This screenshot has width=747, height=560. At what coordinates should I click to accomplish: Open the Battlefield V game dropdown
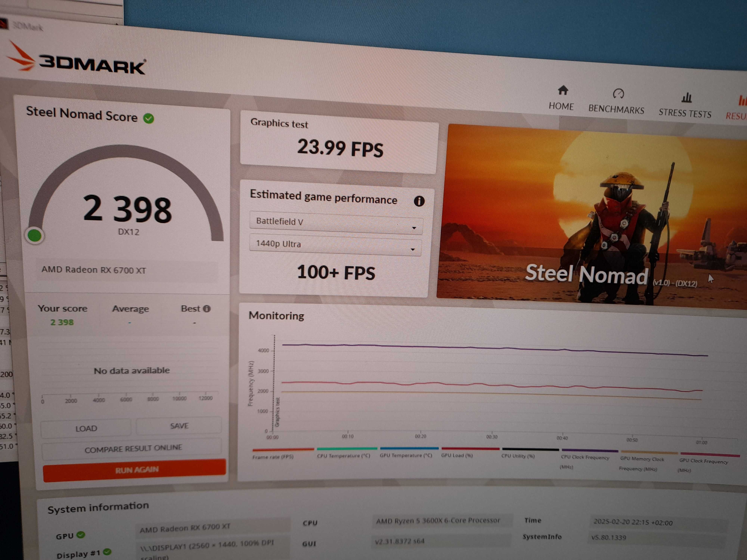pyautogui.click(x=336, y=223)
